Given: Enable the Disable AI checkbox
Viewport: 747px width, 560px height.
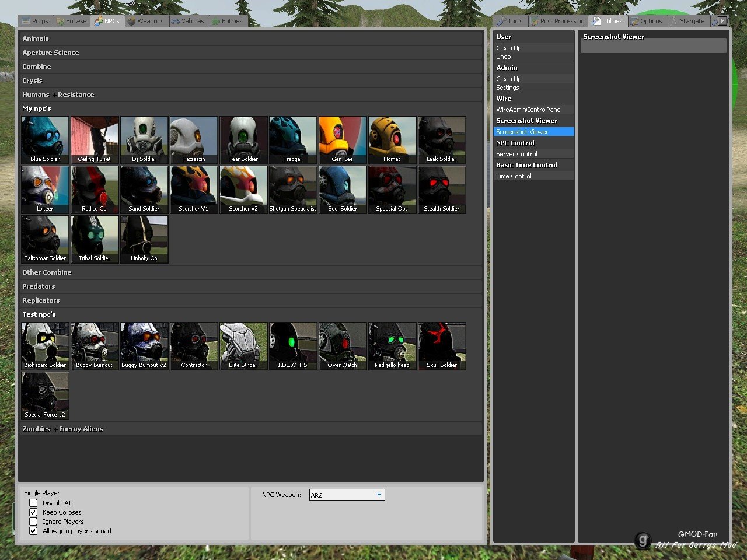Looking at the screenshot, I should click(33, 503).
